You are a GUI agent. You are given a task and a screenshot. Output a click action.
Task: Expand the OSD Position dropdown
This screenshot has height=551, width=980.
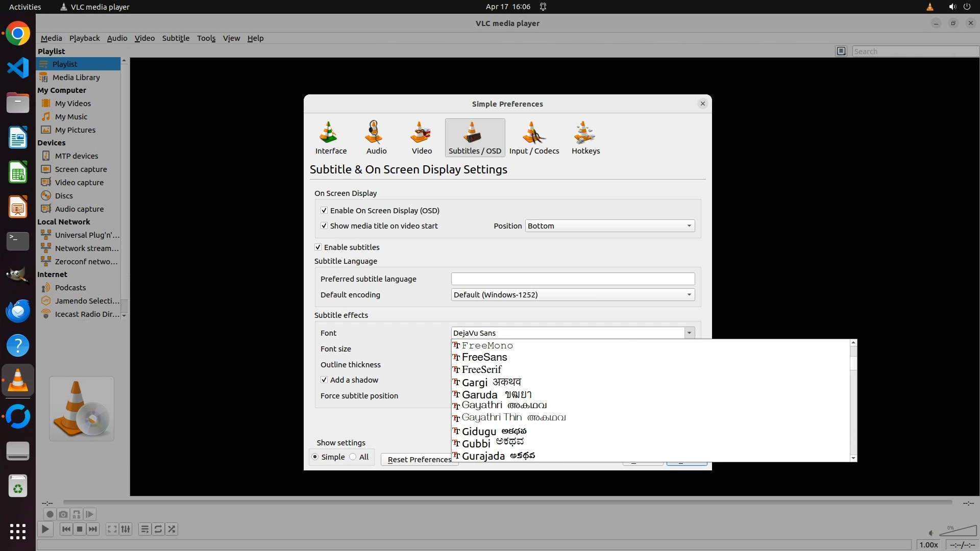pos(610,226)
